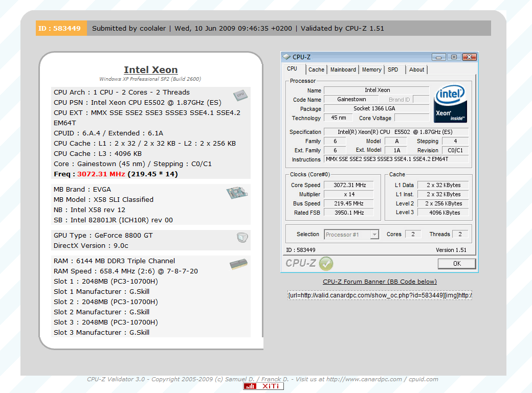Click the Revision value C0/C1
The width and height of the screenshot is (532, 393).
click(x=455, y=150)
